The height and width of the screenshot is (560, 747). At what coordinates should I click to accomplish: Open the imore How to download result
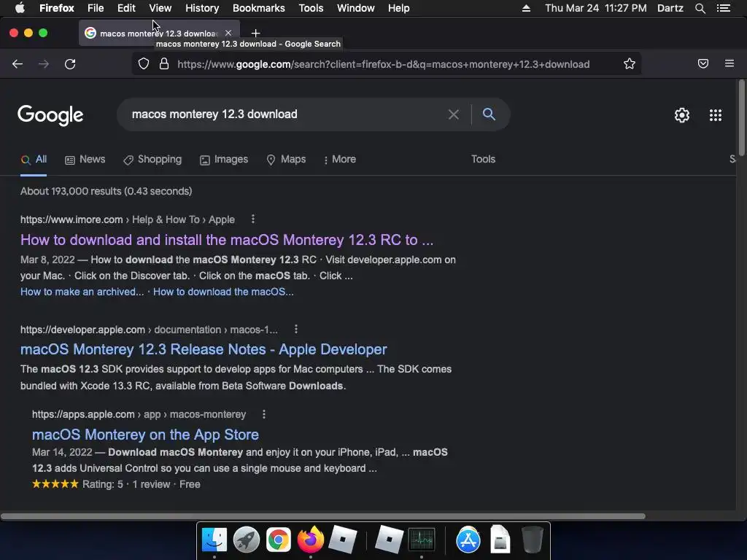click(227, 239)
